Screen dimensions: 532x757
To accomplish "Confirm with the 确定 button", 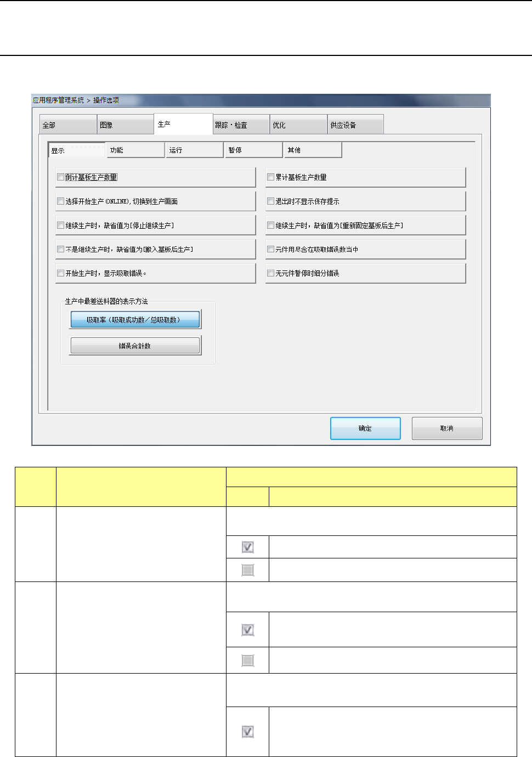I will tap(365, 428).
